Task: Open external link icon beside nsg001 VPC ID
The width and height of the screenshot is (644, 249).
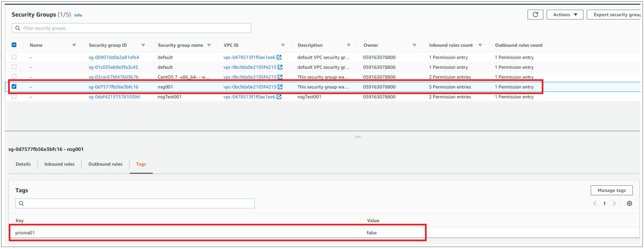Action: pos(280,87)
